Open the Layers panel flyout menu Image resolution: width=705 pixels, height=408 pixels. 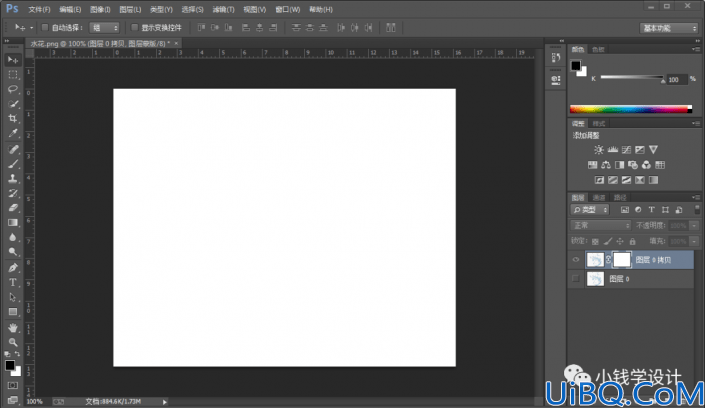696,197
